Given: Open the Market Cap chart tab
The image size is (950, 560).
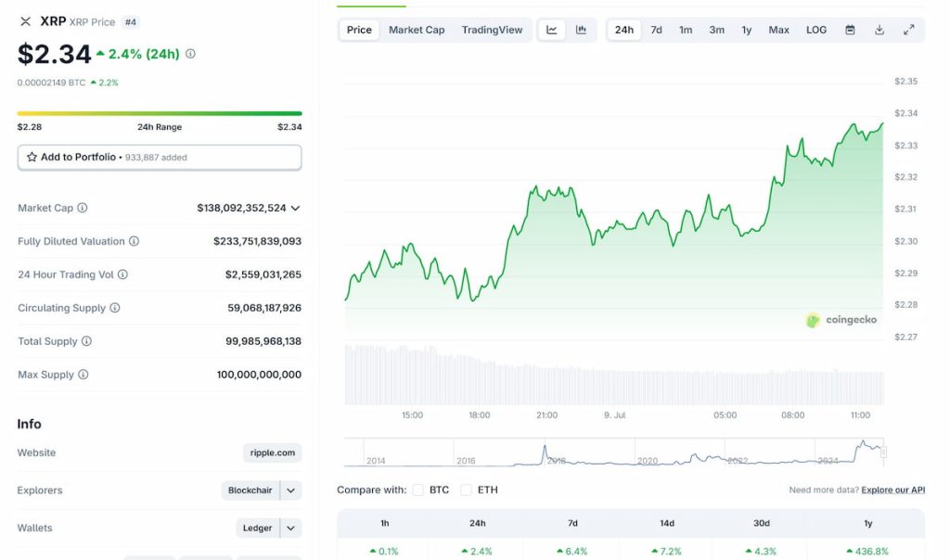Looking at the screenshot, I should tap(417, 29).
